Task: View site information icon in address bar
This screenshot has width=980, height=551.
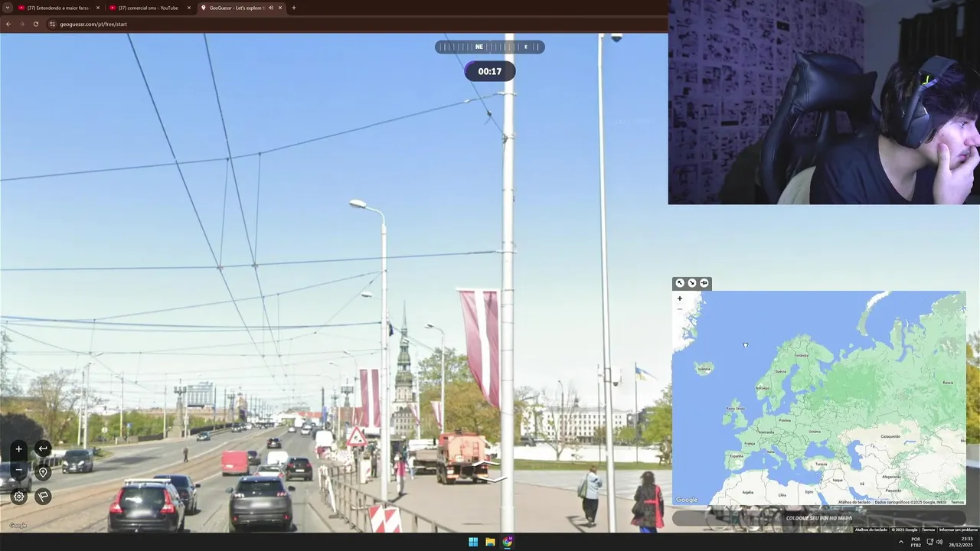Action: [x=52, y=24]
